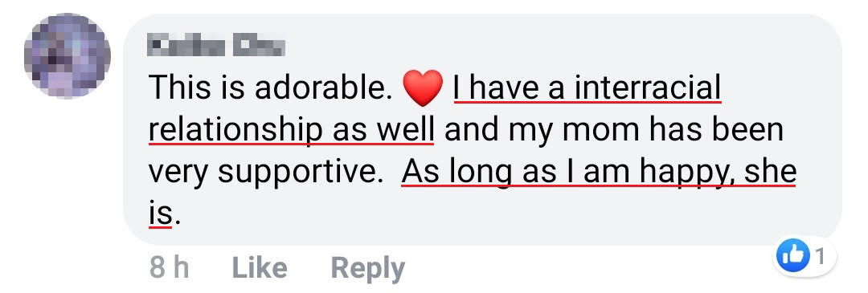Click underlined text "I have a interracial"
The image size is (868, 293).
click(587, 88)
